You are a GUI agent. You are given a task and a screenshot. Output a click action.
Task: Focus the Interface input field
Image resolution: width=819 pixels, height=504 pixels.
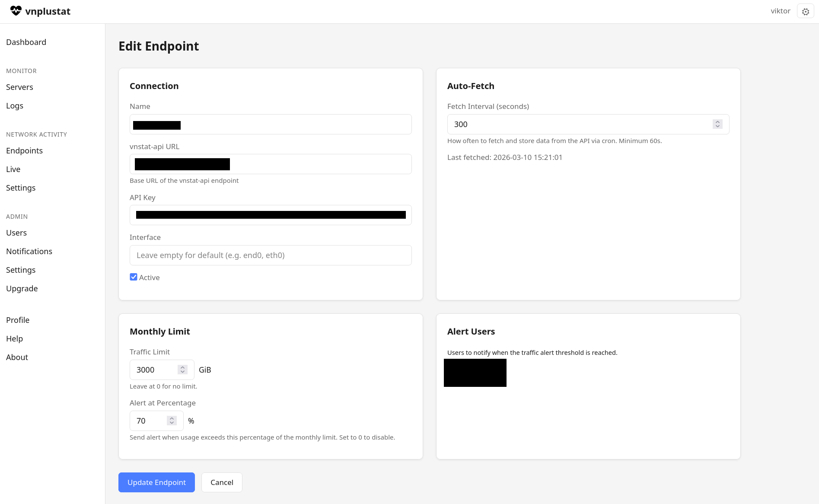coord(271,255)
